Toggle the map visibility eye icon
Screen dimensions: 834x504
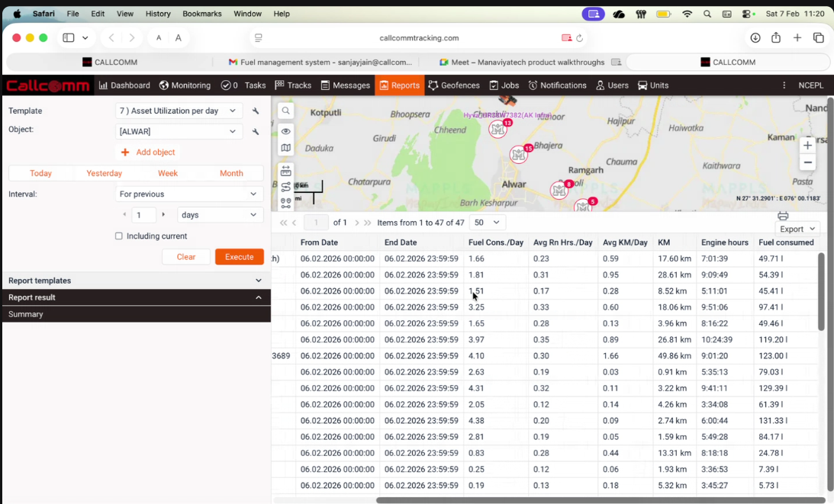point(285,131)
